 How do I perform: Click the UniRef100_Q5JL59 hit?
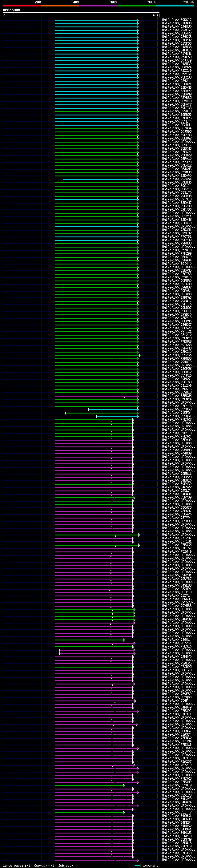tap(177, 57)
